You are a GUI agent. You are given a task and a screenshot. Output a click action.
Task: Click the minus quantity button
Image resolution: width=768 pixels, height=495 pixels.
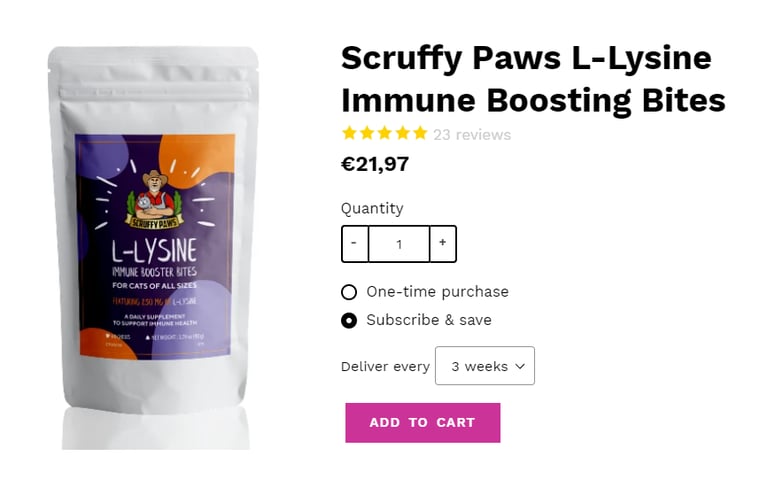(x=355, y=243)
